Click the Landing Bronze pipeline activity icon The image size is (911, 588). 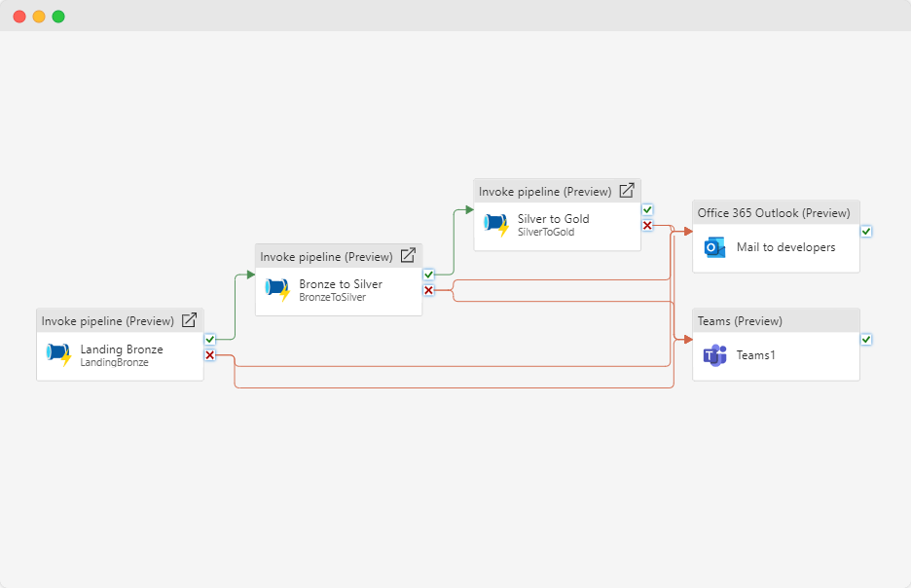(59, 354)
